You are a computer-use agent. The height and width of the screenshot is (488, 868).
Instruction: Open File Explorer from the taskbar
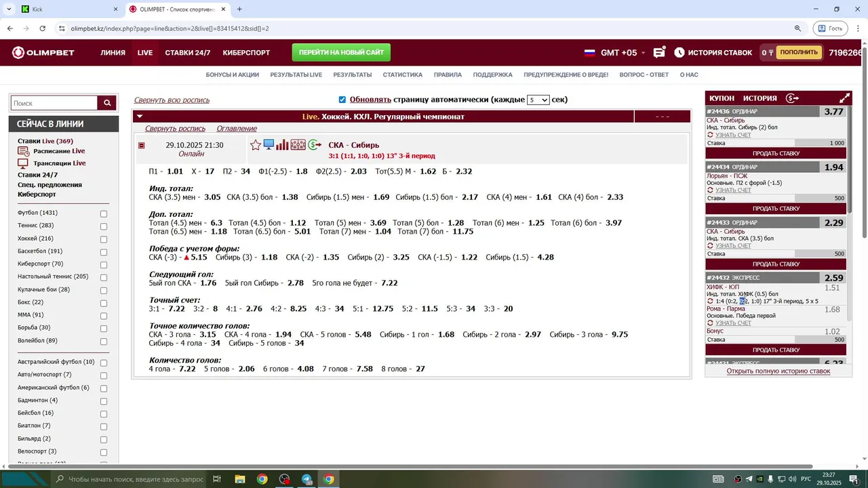[x=240, y=479]
